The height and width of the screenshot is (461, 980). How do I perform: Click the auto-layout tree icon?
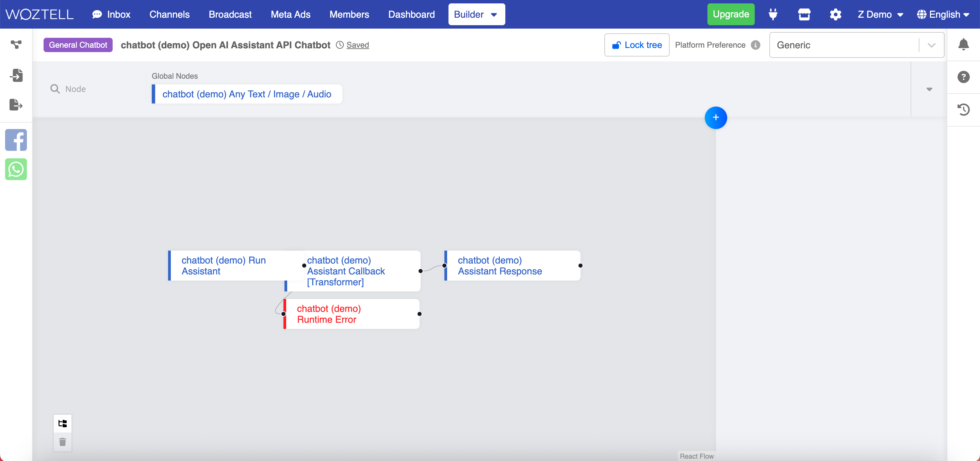(x=62, y=424)
